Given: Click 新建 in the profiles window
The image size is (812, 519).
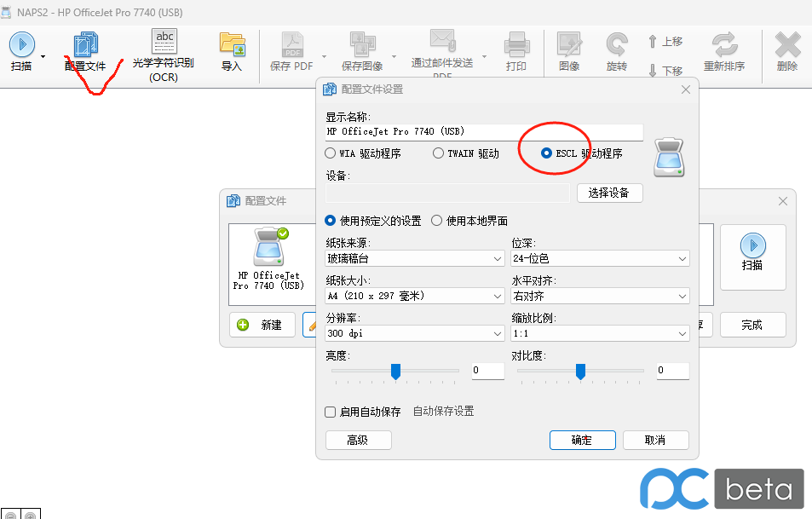Looking at the screenshot, I should pos(262,325).
